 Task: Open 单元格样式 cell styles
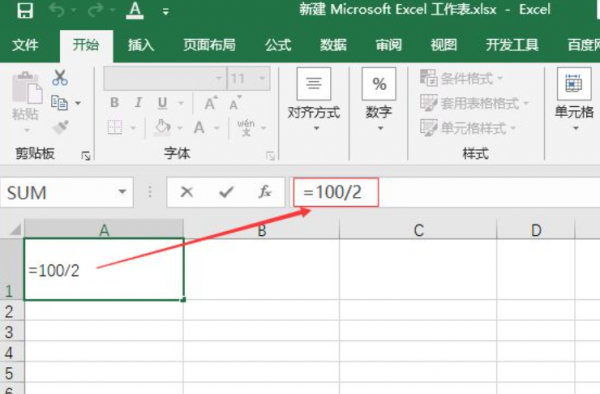[468, 128]
